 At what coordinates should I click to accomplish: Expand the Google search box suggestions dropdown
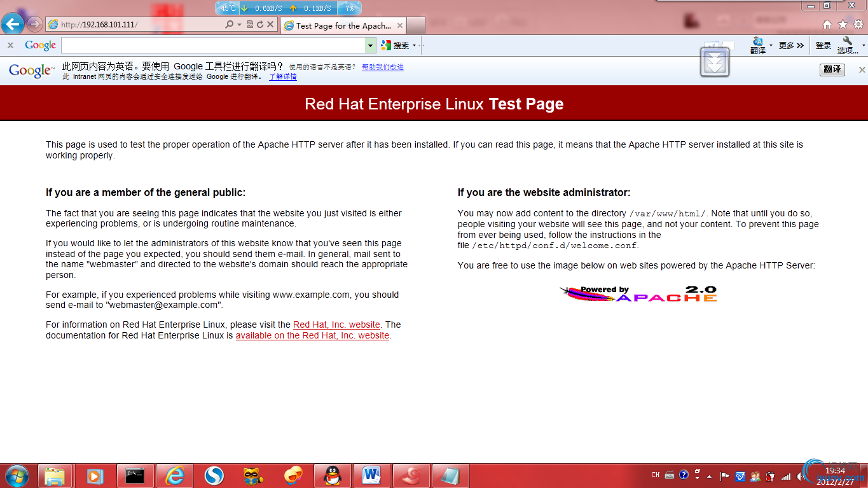click(371, 45)
